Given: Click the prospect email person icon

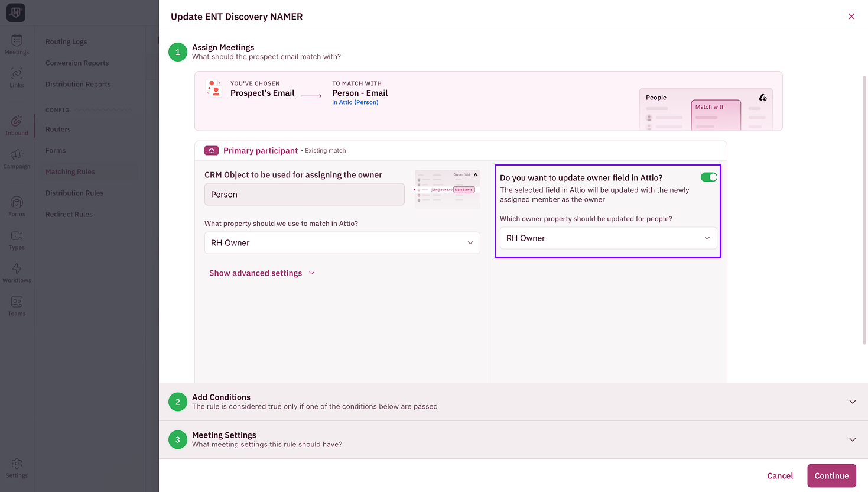Looking at the screenshot, I should click(x=214, y=88).
